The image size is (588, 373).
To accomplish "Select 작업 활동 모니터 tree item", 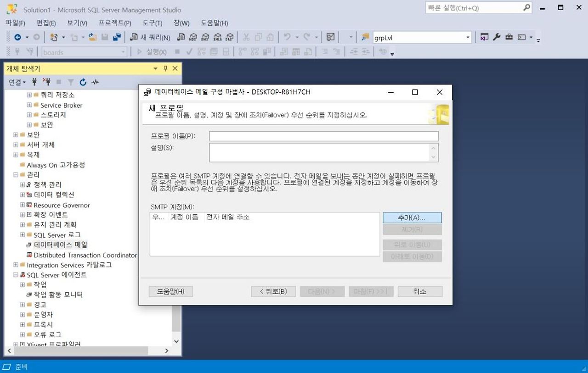I will (x=58, y=295).
